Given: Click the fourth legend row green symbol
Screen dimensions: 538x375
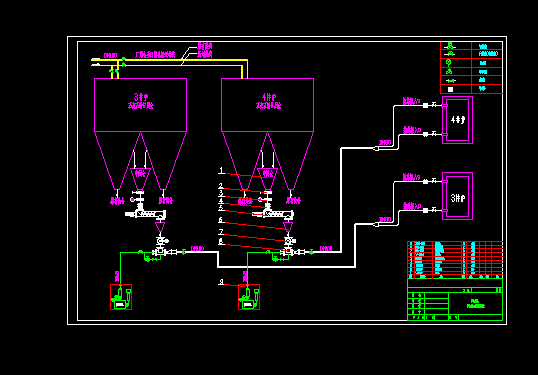Looking at the screenshot, I should (x=449, y=71).
